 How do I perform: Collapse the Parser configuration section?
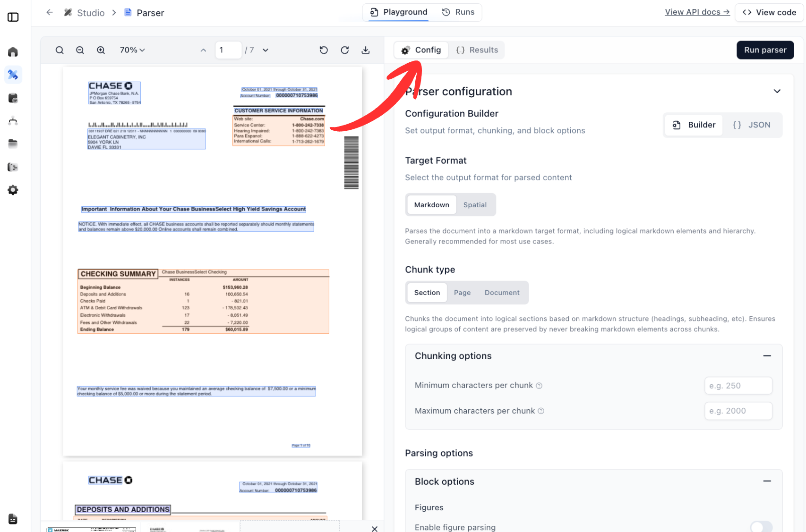click(x=777, y=91)
